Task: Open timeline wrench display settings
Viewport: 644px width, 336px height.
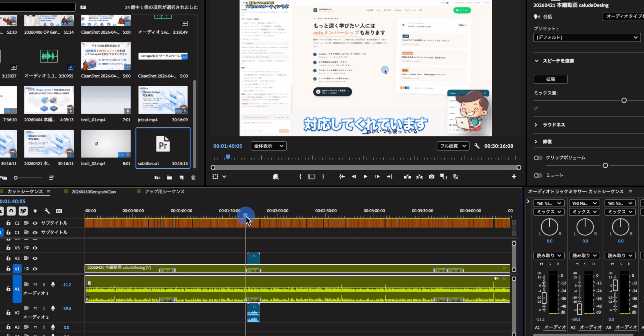Action: [x=47, y=211]
